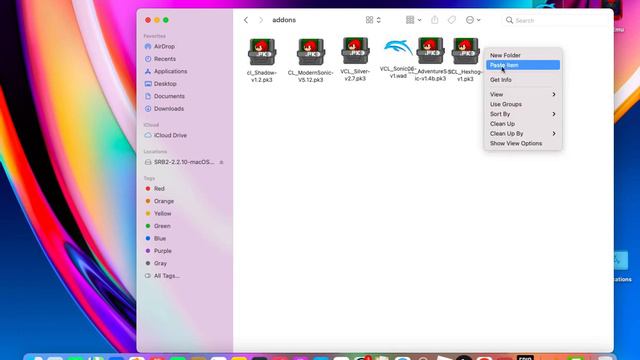The width and height of the screenshot is (640, 360).
Task: Open the View submenu
Action: click(x=523, y=94)
